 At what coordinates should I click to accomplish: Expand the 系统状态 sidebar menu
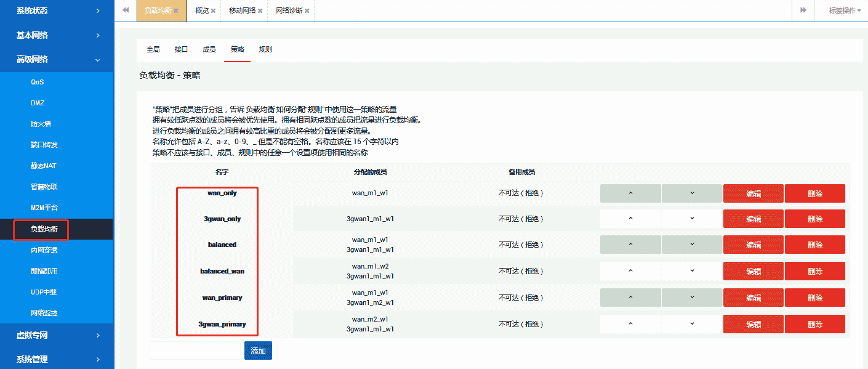pyautogui.click(x=57, y=10)
